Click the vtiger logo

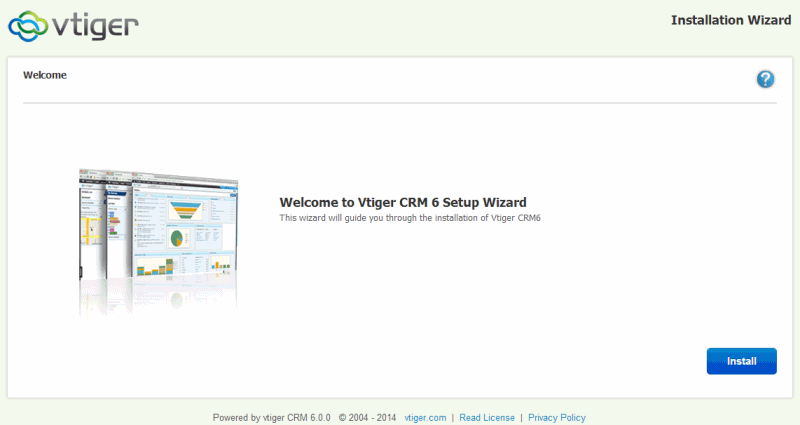coord(73,26)
